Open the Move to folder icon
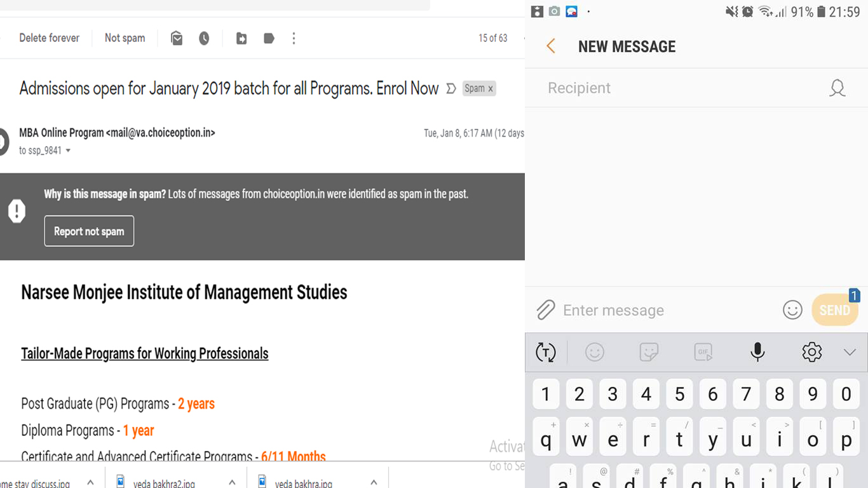Image resolution: width=868 pixels, height=488 pixels. [x=241, y=39]
